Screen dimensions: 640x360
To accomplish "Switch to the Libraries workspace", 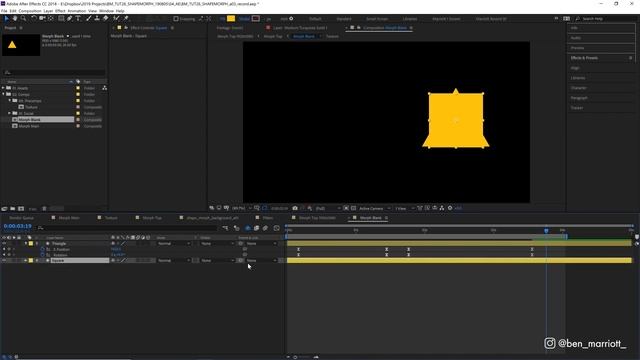I will (410, 19).
